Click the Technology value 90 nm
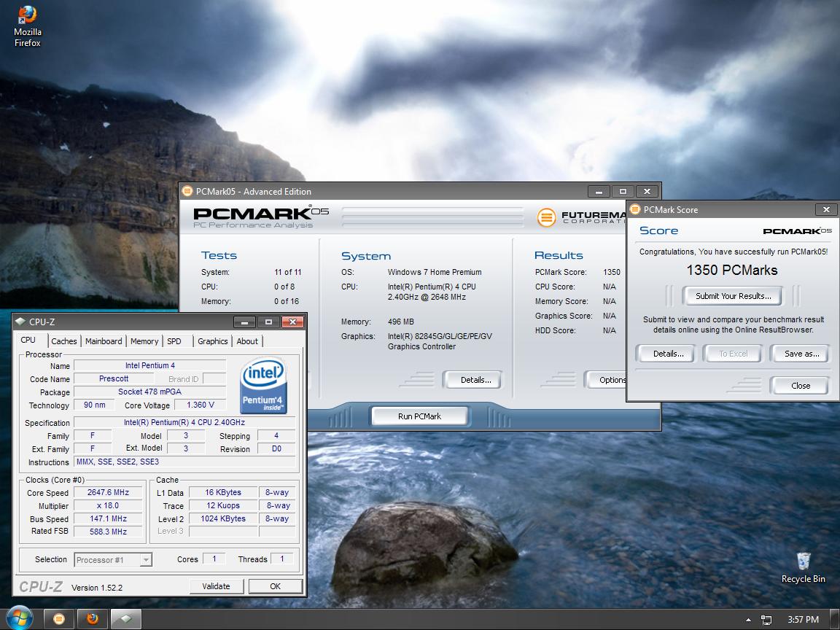Image resolution: width=840 pixels, height=630 pixels. (x=94, y=405)
